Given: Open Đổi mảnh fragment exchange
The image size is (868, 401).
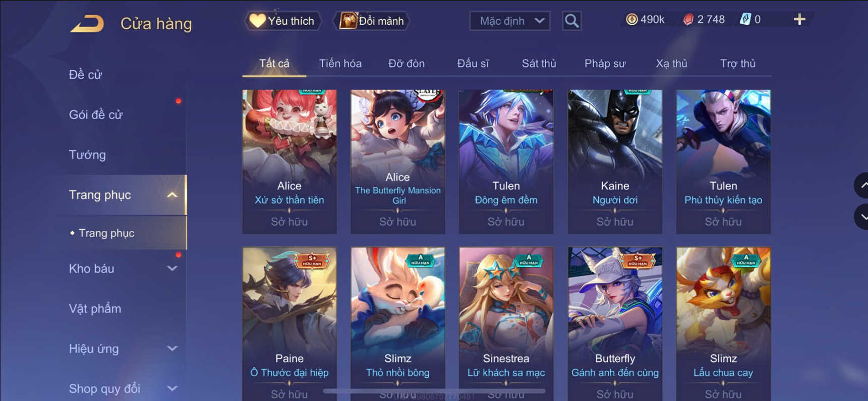Looking at the screenshot, I should point(372,21).
